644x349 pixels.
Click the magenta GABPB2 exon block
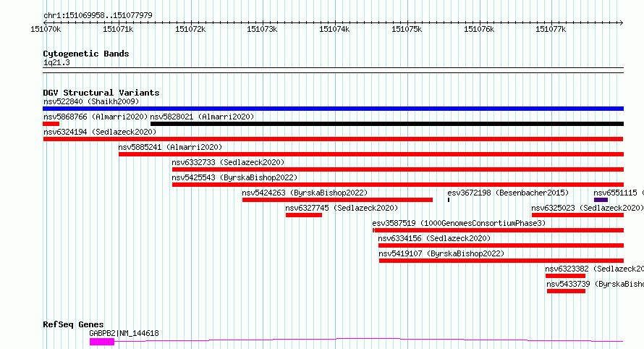tap(102, 342)
